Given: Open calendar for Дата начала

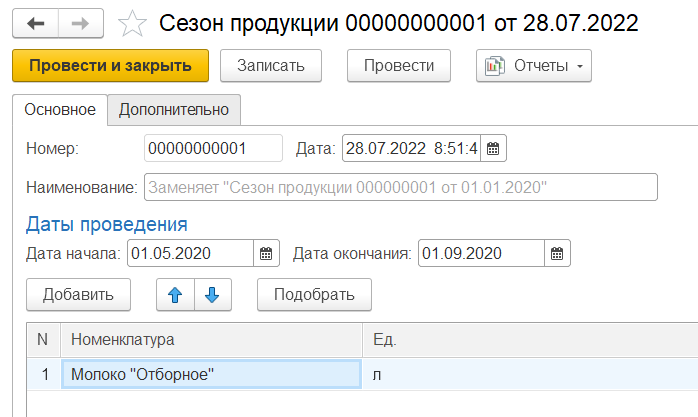Looking at the screenshot, I should pyautogui.click(x=265, y=253).
